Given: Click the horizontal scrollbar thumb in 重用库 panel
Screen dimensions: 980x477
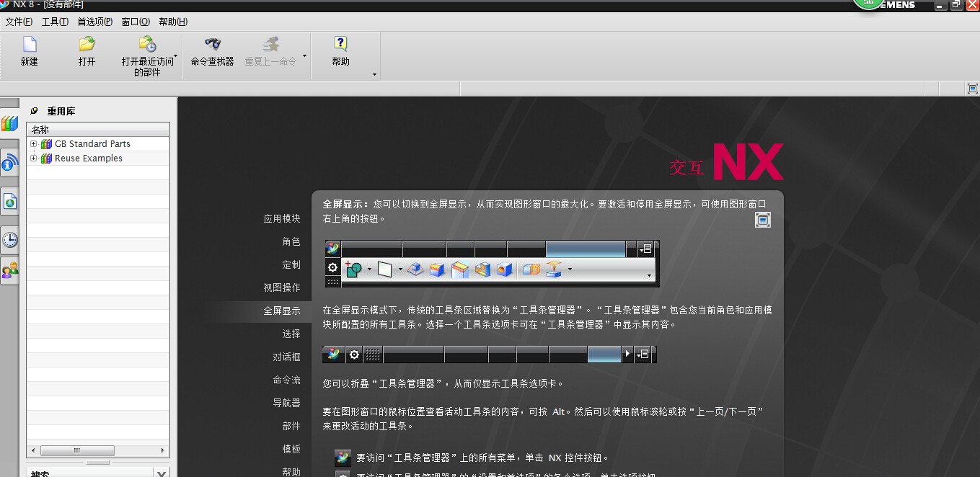Looking at the screenshot, I should click(x=77, y=450).
